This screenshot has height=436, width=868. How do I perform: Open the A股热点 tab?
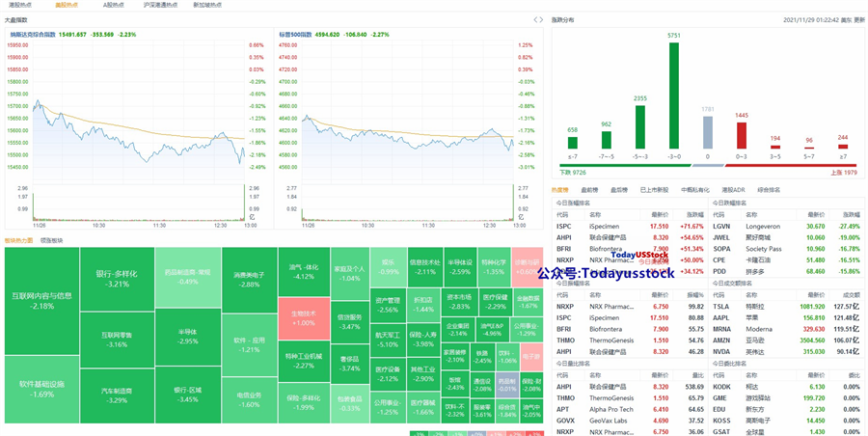(x=113, y=5)
